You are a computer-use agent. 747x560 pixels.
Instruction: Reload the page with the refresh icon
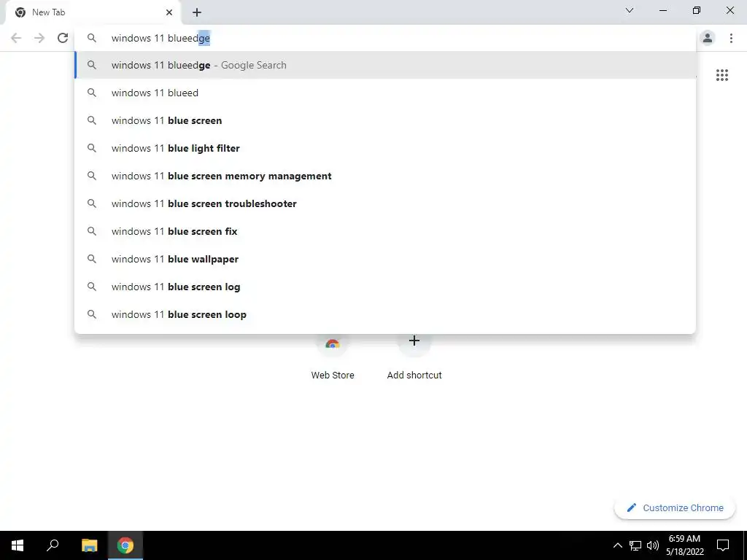pyautogui.click(x=63, y=38)
